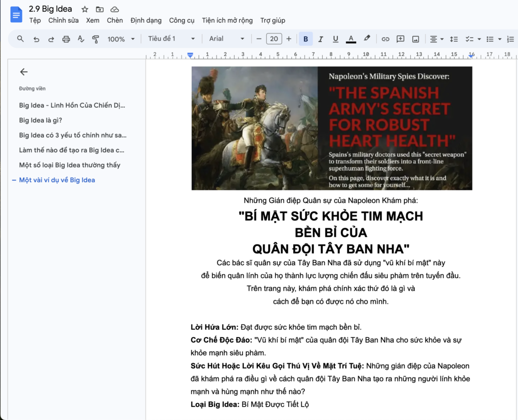The image size is (518, 420).
Task: Insert a numbered list
Action: click(x=510, y=39)
